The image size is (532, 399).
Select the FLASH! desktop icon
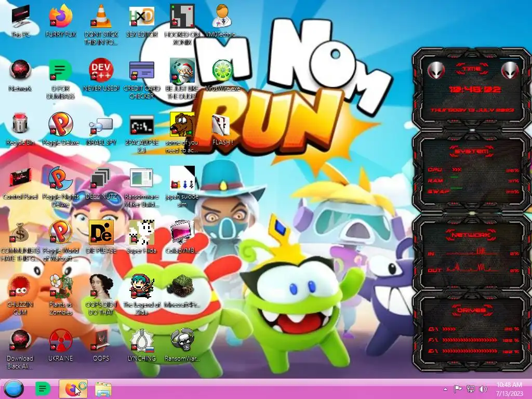click(x=221, y=125)
